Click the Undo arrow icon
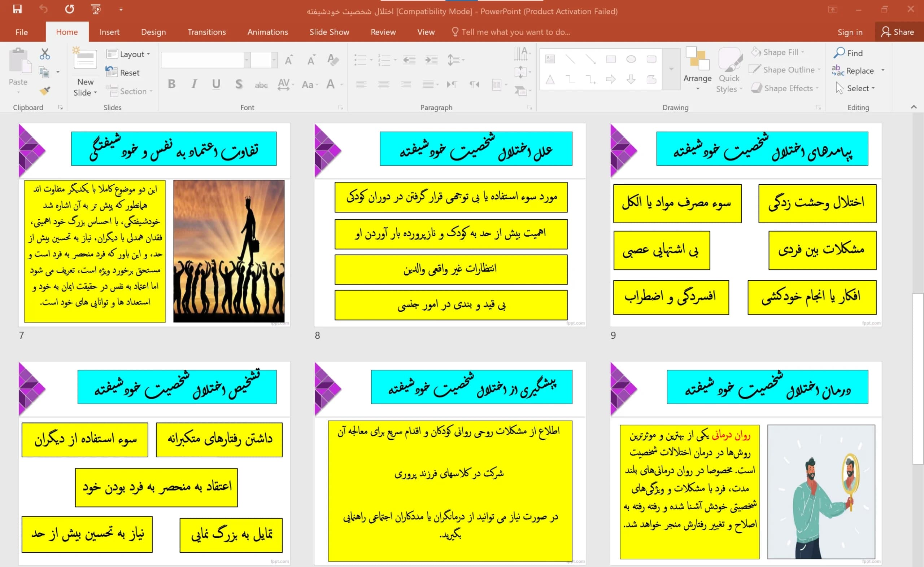The height and width of the screenshot is (567, 924). (x=44, y=9)
